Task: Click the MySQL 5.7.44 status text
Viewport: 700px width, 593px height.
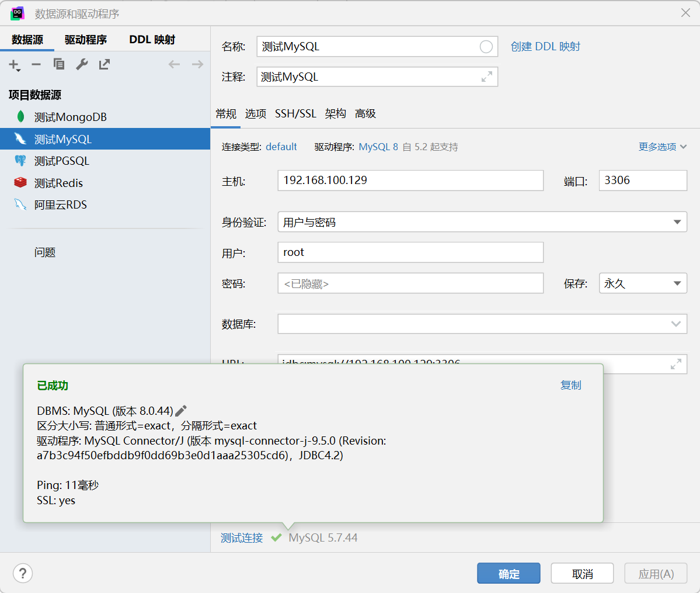Action: [323, 537]
